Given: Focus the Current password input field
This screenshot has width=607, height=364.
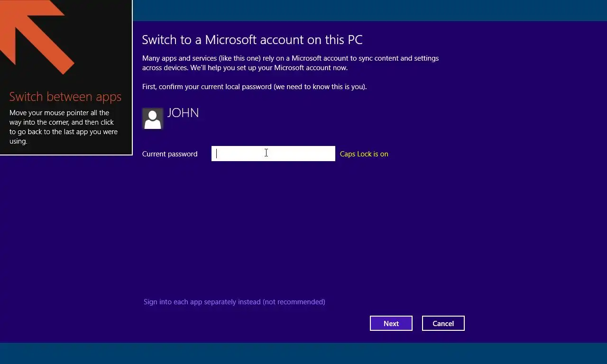Looking at the screenshot, I should click(x=273, y=154).
